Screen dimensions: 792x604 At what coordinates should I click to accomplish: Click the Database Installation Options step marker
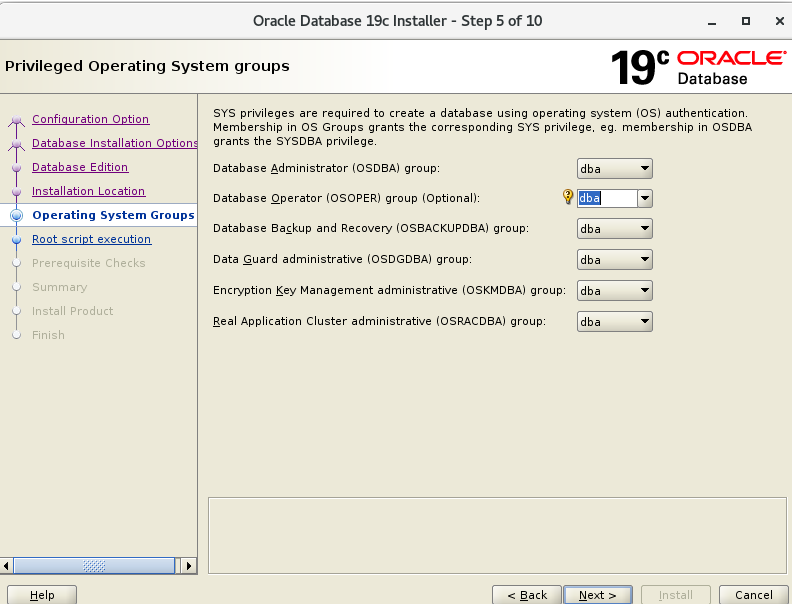[16, 144]
